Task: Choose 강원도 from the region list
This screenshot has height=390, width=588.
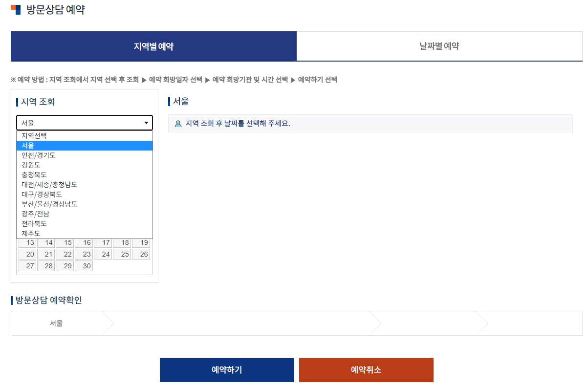Action: [x=85, y=165]
